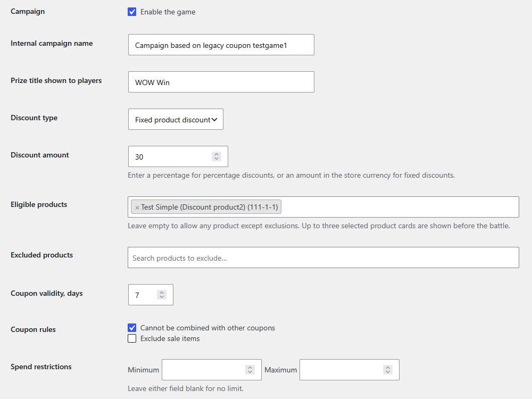The height and width of the screenshot is (399, 532).
Task: Click the Discount amount label
Action: [40, 155]
